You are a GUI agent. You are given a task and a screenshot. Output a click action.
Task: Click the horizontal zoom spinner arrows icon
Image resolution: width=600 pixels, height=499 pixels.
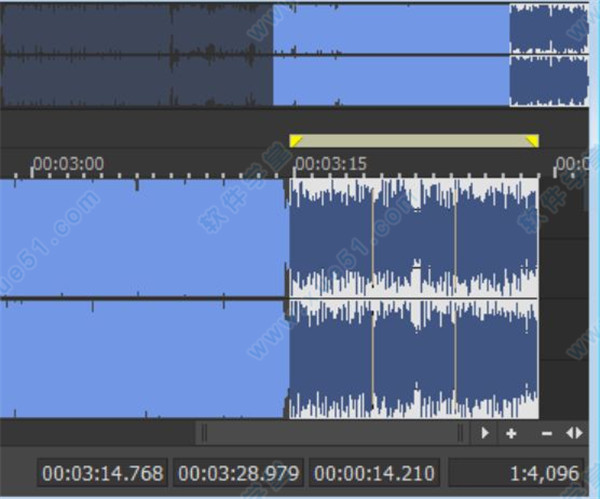(574, 433)
